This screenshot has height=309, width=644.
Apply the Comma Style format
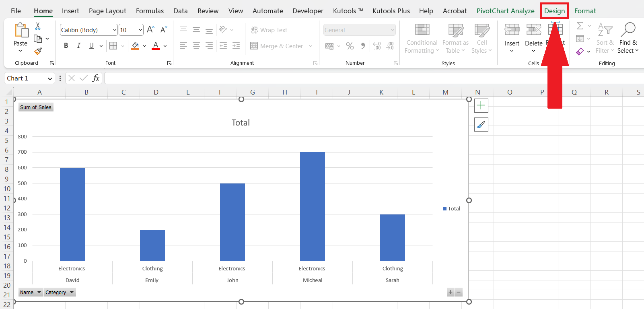pos(363,46)
